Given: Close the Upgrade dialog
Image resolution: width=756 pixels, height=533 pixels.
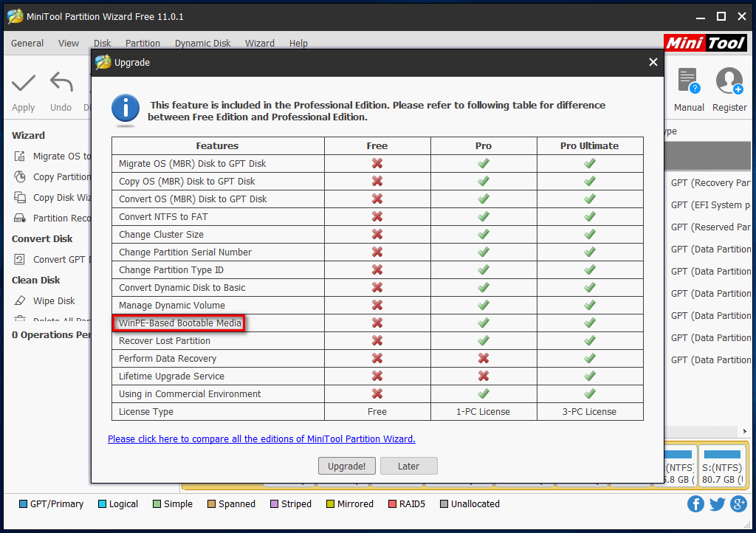Looking at the screenshot, I should (653, 62).
